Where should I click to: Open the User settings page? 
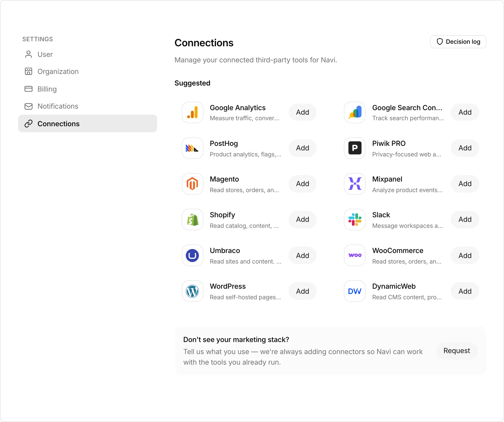pyautogui.click(x=88, y=54)
